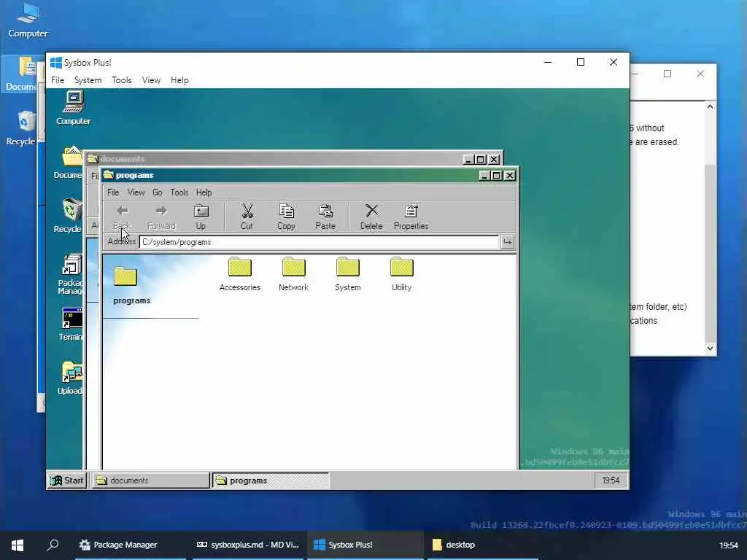Click the go arrow beside address bar
Image resolution: width=747 pixels, height=560 pixels.
click(x=508, y=242)
